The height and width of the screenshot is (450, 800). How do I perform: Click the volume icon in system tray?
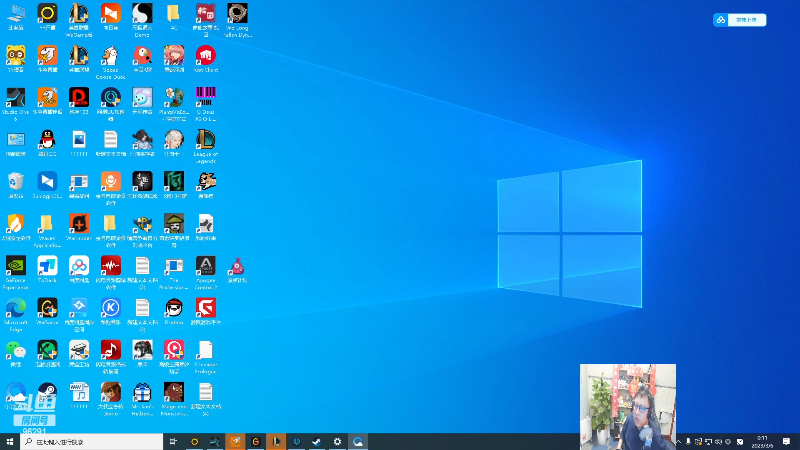click(x=718, y=441)
